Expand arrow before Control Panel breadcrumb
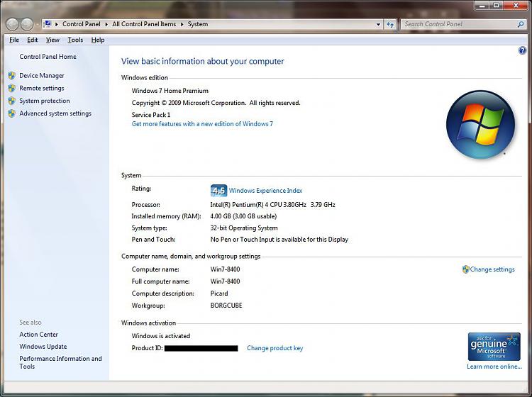Viewport: 532px width, 397px height. [x=56, y=24]
